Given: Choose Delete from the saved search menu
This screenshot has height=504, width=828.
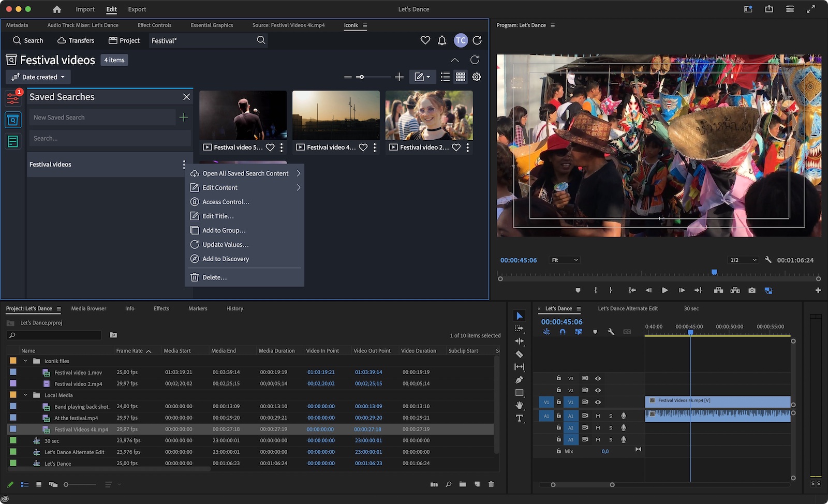Looking at the screenshot, I should click(x=215, y=277).
